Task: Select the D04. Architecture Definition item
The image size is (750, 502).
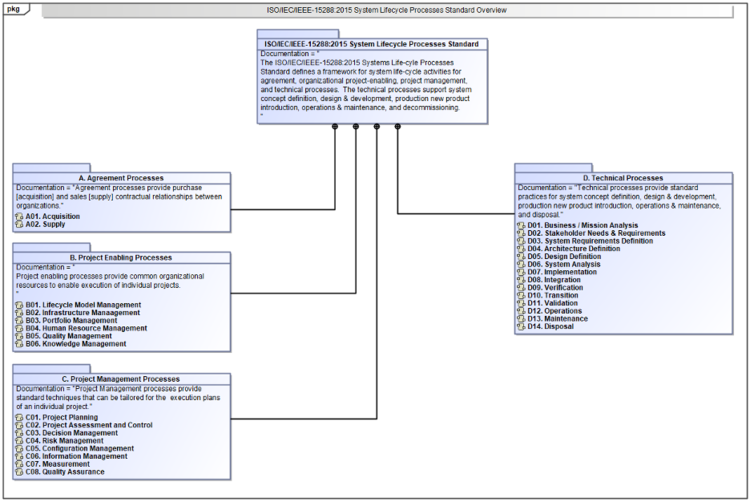Action: click(573, 249)
